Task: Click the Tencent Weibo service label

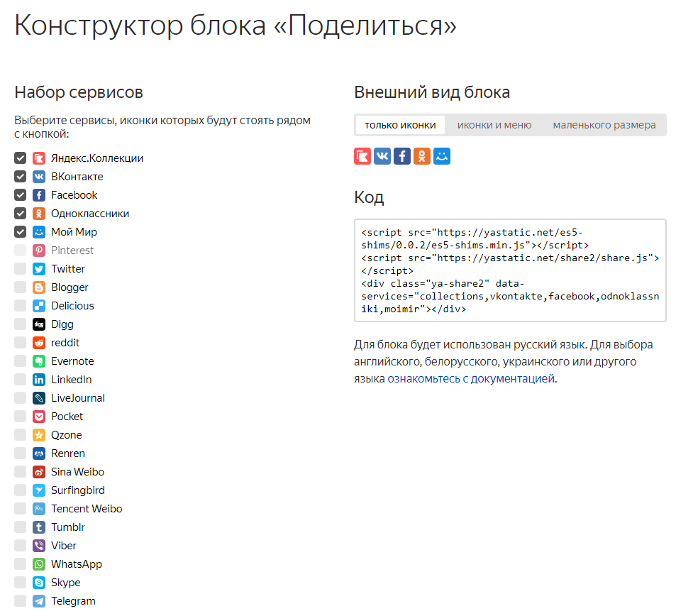Action: tap(87, 509)
